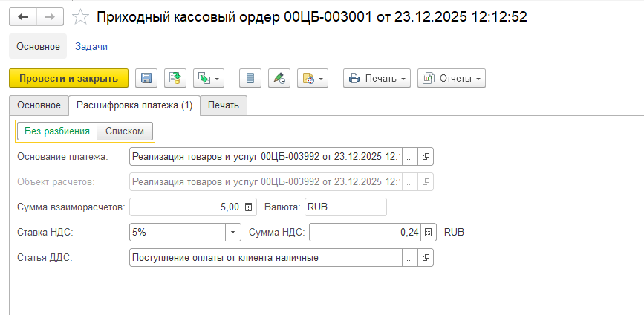Click the pencil with clock icon
Viewport: 644px width, 315px height.
[x=279, y=78]
